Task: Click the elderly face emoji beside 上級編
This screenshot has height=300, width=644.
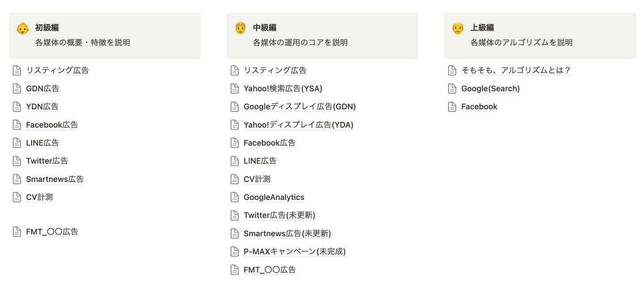Action: (458, 28)
